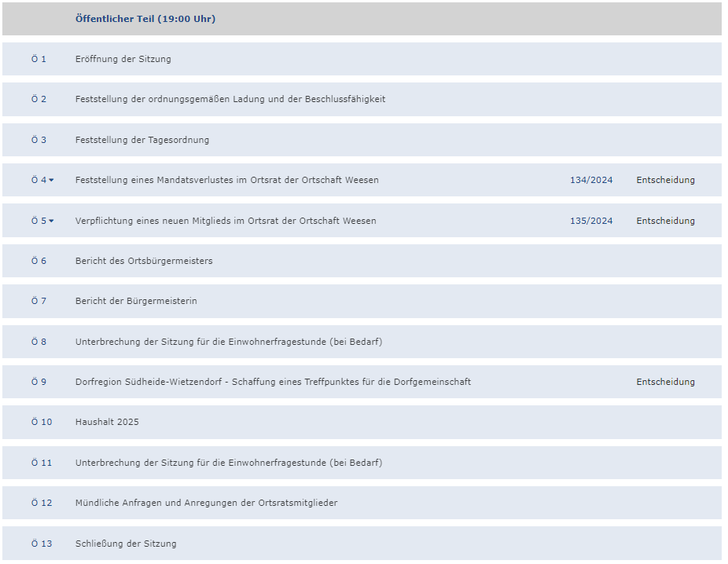Click the Ö 1 agenda item number
728x564 pixels.
(x=39, y=60)
